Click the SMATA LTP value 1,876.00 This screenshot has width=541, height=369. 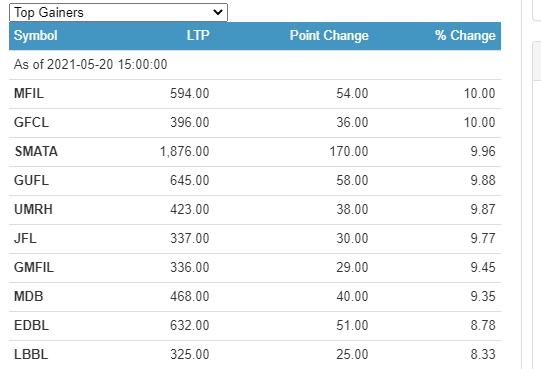185,152
